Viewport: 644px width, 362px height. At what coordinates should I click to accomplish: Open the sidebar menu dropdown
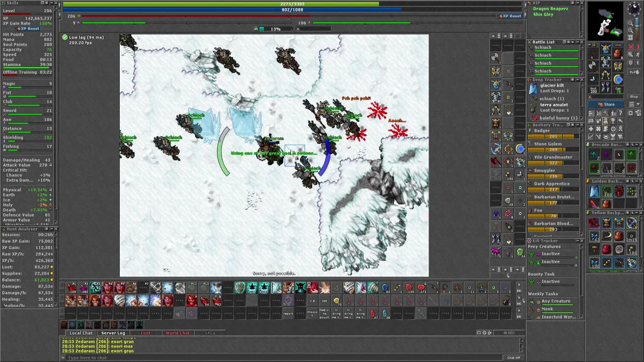pos(634,104)
